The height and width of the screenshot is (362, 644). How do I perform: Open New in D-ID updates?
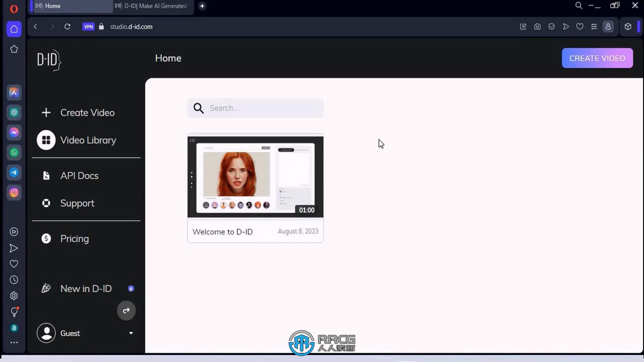(86, 288)
